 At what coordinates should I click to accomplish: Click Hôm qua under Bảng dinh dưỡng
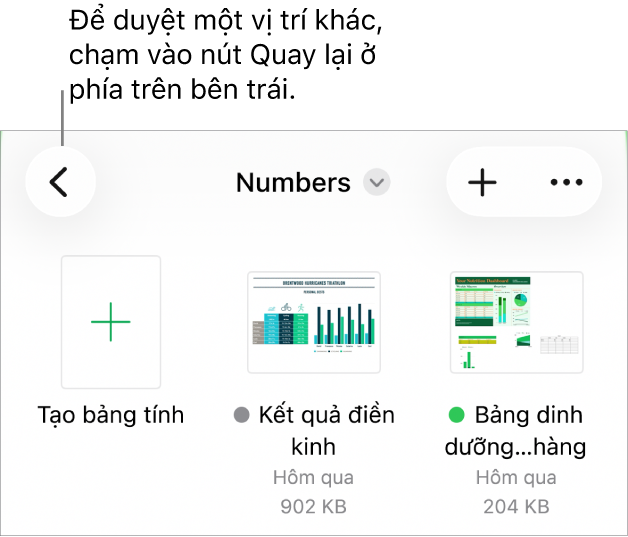click(516, 478)
